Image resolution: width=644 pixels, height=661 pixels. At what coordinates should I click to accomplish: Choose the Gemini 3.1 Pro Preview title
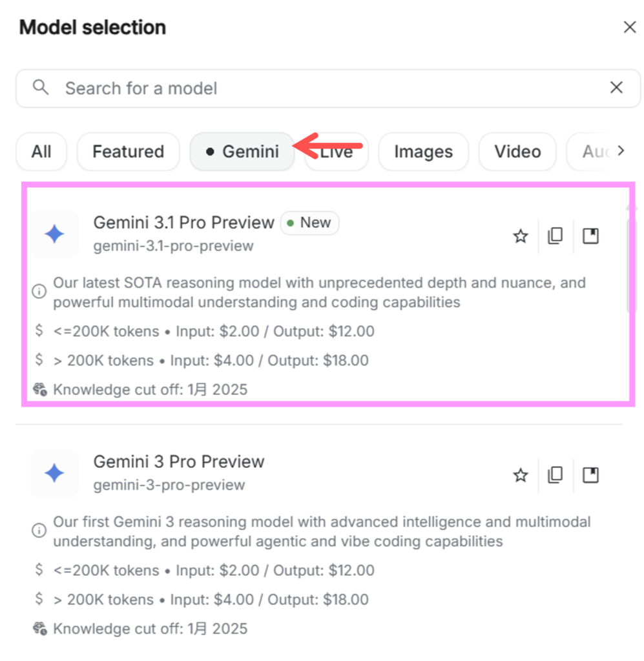[x=183, y=223]
